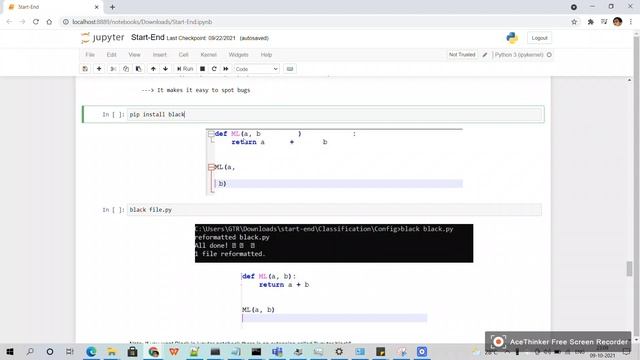Open the Insert menu
640x360 pixels.
click(160, 55)
